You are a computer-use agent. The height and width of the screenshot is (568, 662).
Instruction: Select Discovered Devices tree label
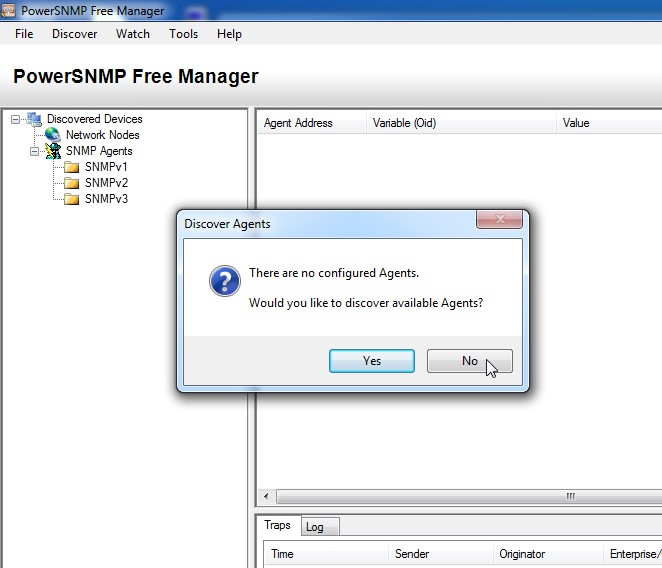coord(95,119)
